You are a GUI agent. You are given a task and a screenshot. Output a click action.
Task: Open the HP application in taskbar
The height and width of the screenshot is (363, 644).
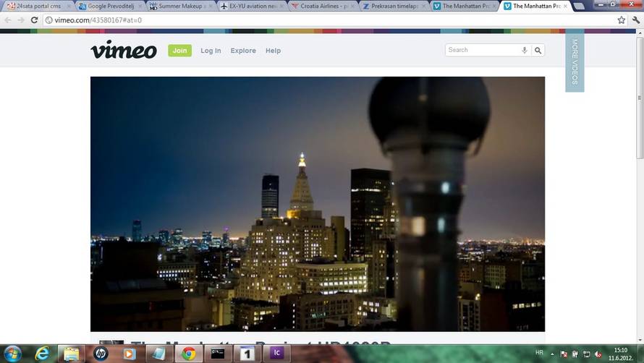100,354
